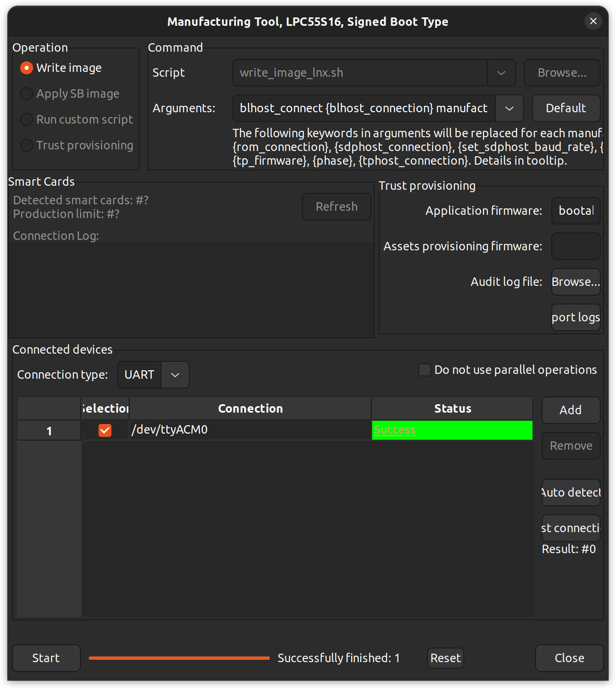This screenshot has height=688, width=616.
Task: Click the Arguments text field
Action: 363,108
